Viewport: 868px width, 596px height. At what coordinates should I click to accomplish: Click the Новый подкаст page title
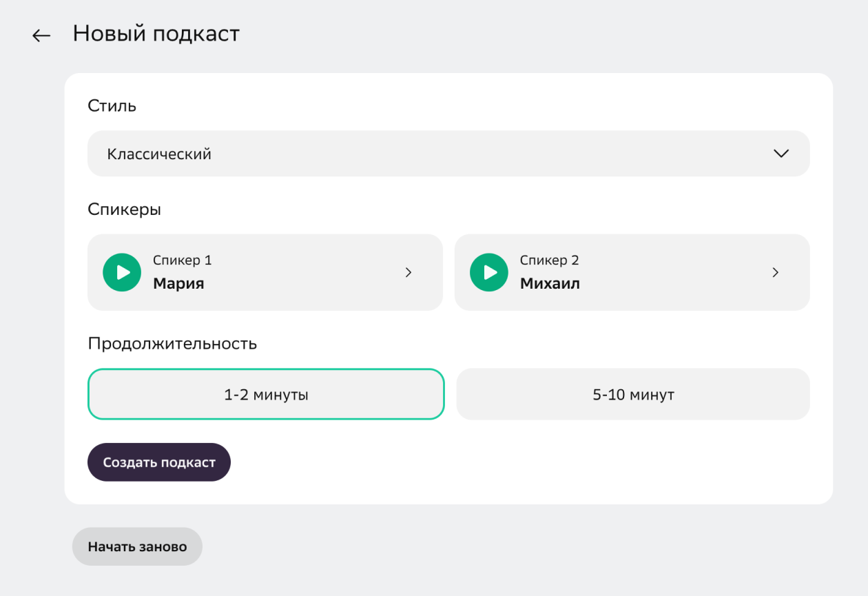[x=156, y=34]
